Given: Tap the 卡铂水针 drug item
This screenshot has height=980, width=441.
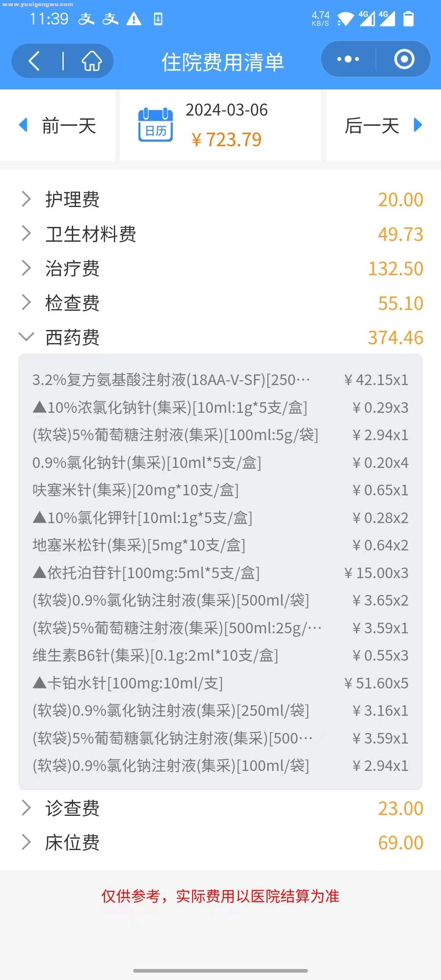Looking at the screenshot, I should tap(220, 683).
